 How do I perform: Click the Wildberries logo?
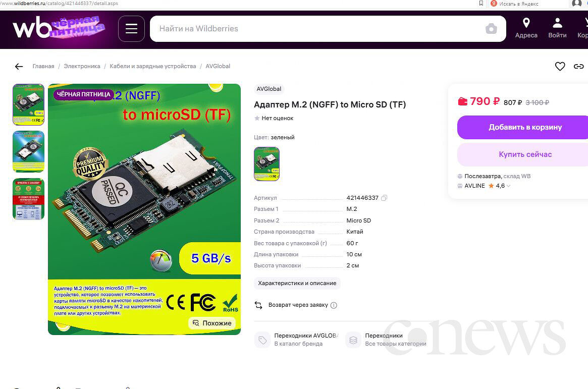click(32, 28)
